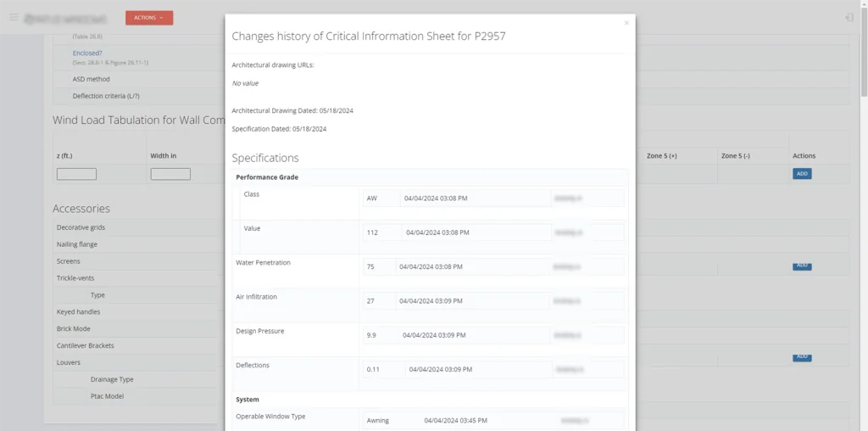Click the Specifications section heading
Image resolution: width=868 pixels, height=431 pixels.
(265, 158)
